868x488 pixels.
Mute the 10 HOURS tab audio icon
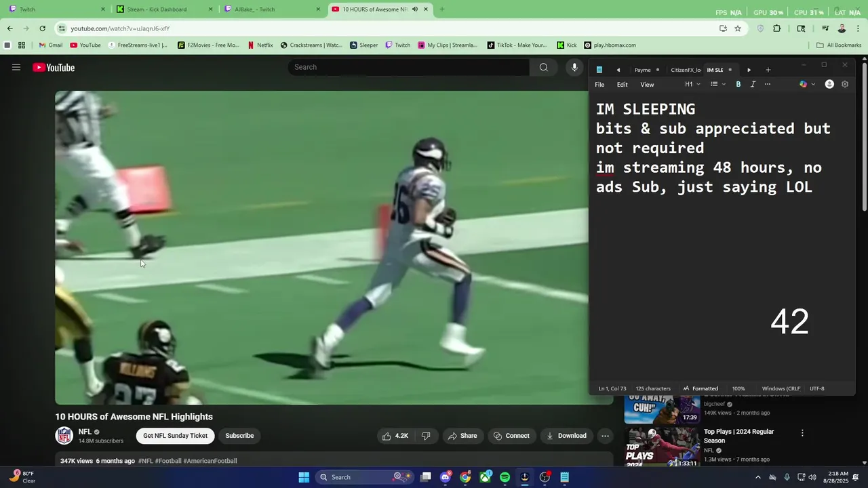pyautogui.click(x=415, y=9)
